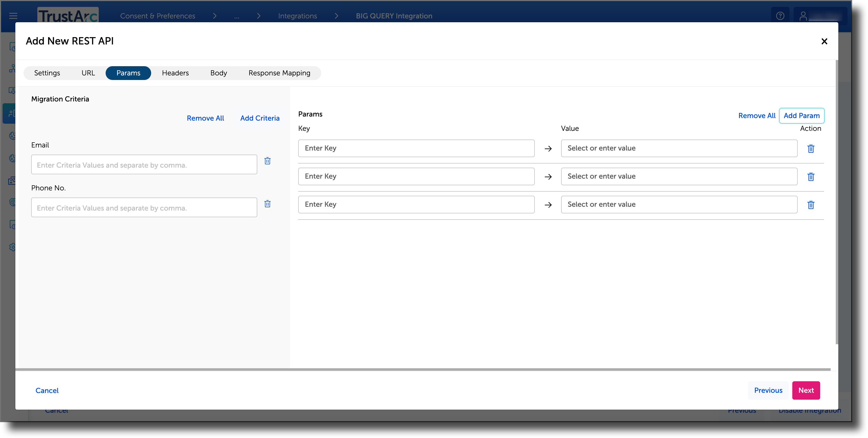Delete the Phone No. criteria row

(x=267, y=204)
